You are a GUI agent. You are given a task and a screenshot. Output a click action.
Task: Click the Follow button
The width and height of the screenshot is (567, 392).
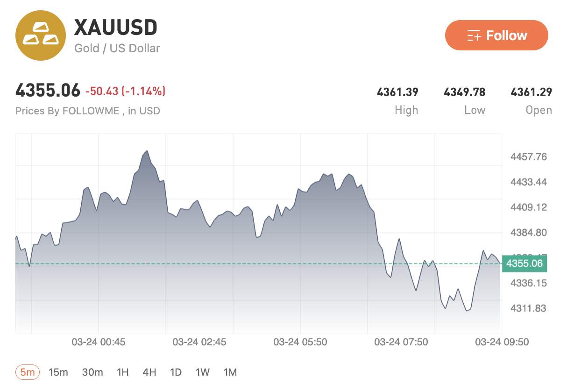[x=497, y=35]
